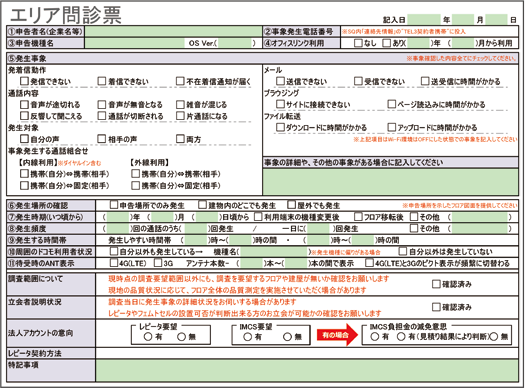Select 無 under IMCS要望
Image resolution: width=525 pixels, height=388 pixels.
[287, 337]
